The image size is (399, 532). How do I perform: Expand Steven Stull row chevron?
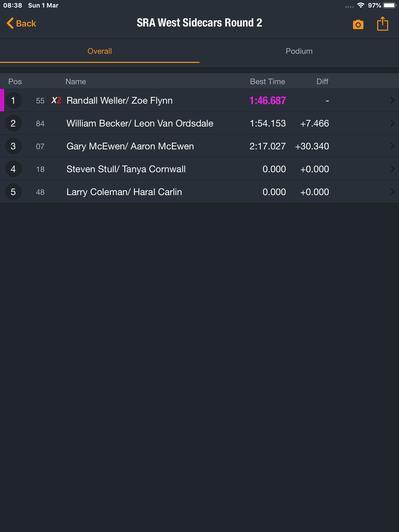click(393, 169)
